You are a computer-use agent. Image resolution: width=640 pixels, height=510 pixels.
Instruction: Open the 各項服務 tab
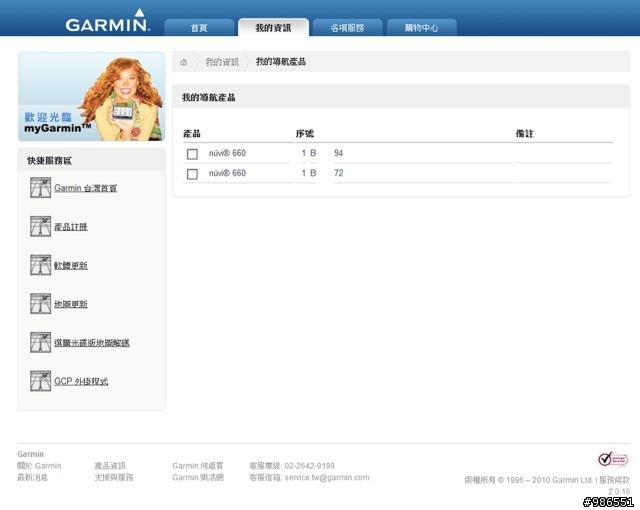point(347,28)
